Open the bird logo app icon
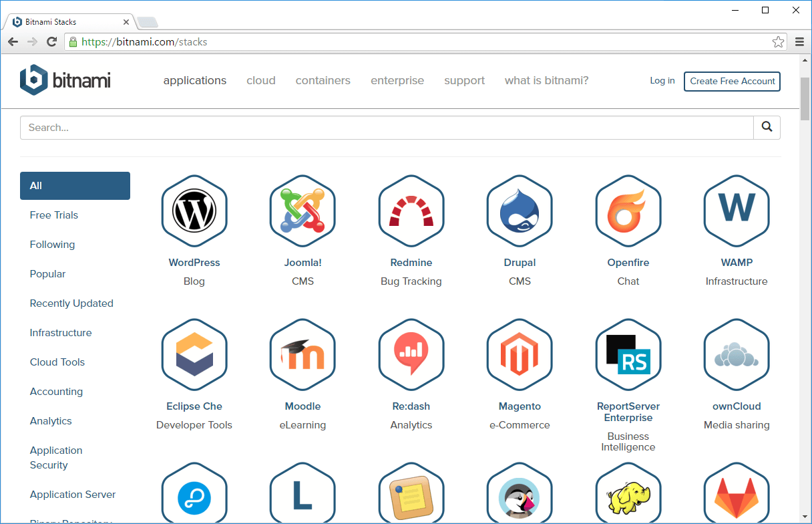The image size is (812, 524). pos(520,493)
